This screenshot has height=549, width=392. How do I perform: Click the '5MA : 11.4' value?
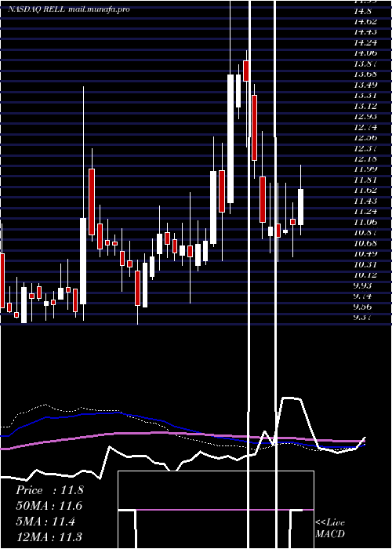pyautogui.click(x=45, y=522)
